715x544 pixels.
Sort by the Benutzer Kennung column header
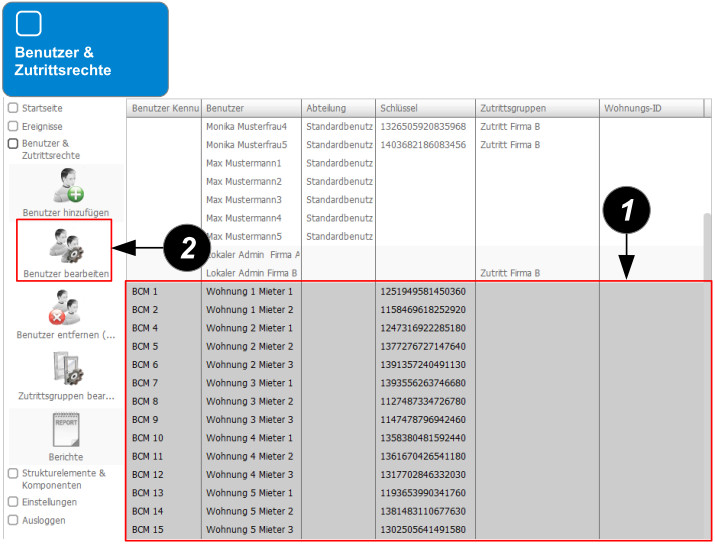(x=164, y=108)
